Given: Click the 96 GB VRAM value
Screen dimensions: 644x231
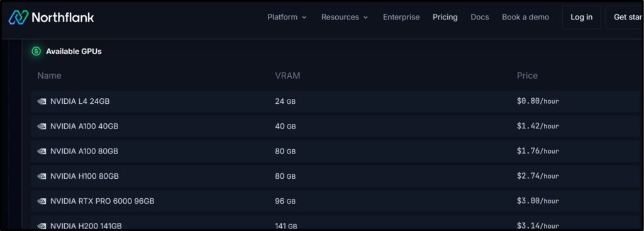Looking at the screenshot, I should pos(286,201).
